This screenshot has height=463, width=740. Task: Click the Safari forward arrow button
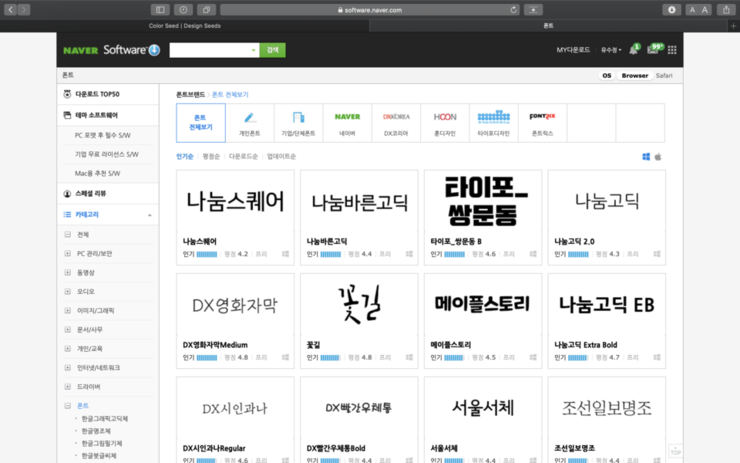(24, 9)
